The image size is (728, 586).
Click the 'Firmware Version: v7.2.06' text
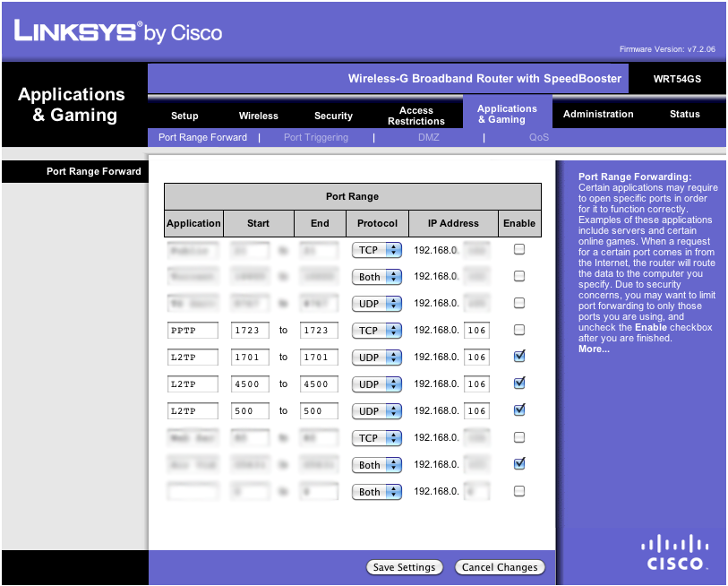click(667, 49)
